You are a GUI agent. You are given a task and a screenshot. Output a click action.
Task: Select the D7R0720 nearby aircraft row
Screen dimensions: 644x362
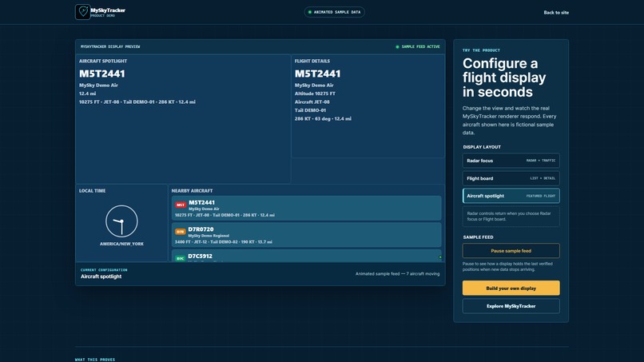306,235
